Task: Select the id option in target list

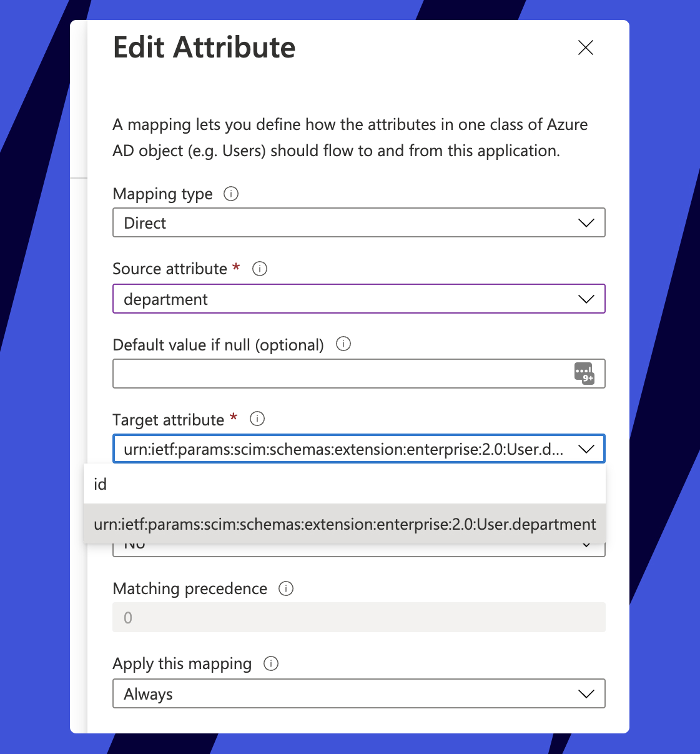Action: (101, 484)
